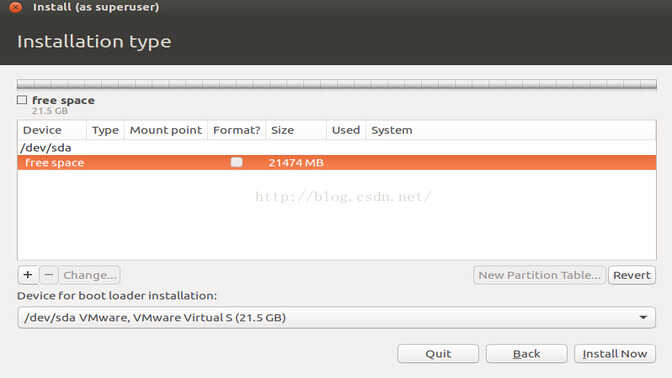Click the disk partition usage bar
Viewport: 672px width, 378px height.
tap(336, 84)
